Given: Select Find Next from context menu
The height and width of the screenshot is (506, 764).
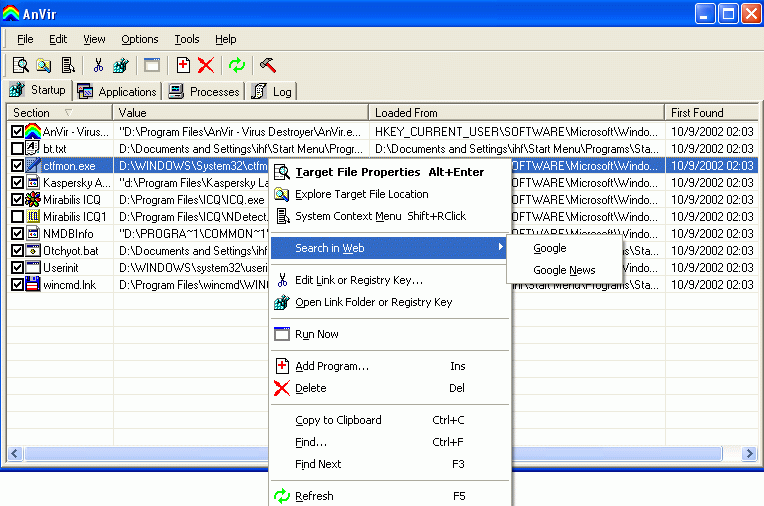Looking at the screenshot, I should click(x=389, y=464).
